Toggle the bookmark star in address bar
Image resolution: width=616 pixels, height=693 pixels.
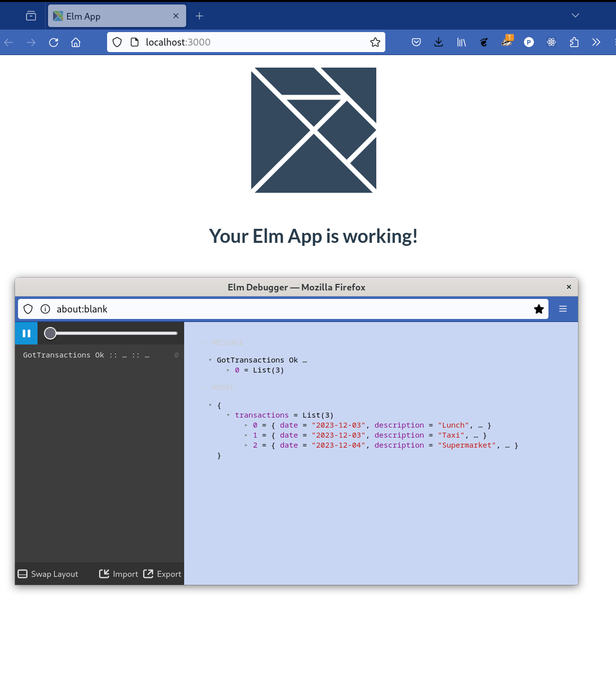375,42
